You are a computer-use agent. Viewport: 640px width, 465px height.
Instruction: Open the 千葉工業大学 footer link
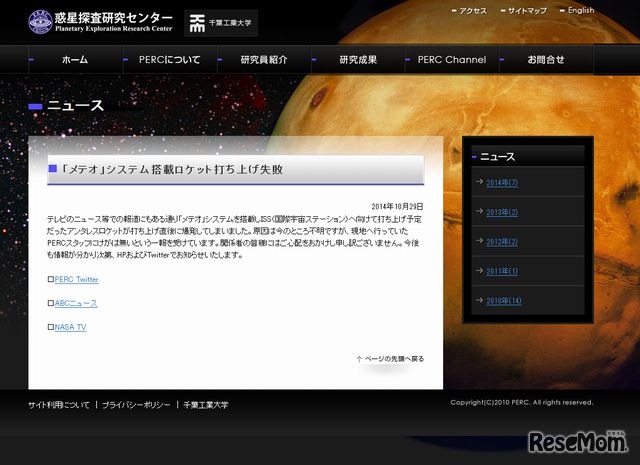206,405
